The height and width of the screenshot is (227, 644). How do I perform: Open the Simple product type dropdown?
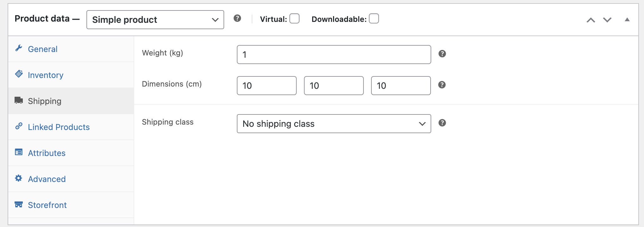tap(155, 19)
